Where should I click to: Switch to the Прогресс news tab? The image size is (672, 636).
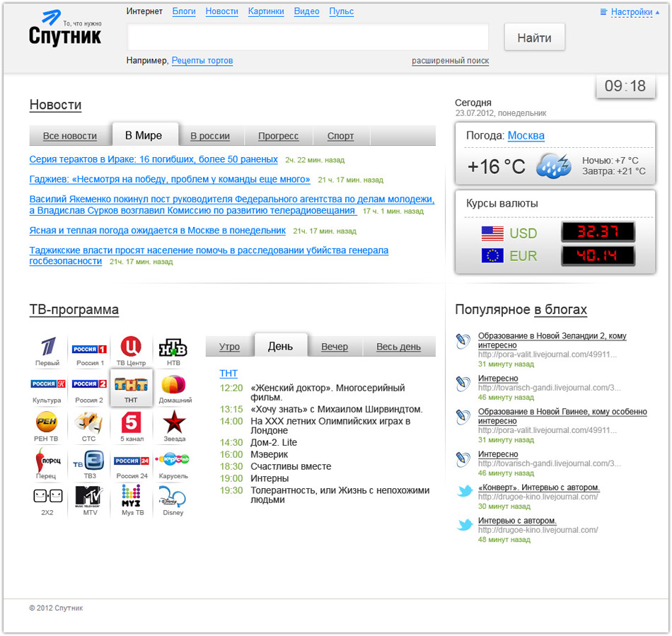(278, 136)
